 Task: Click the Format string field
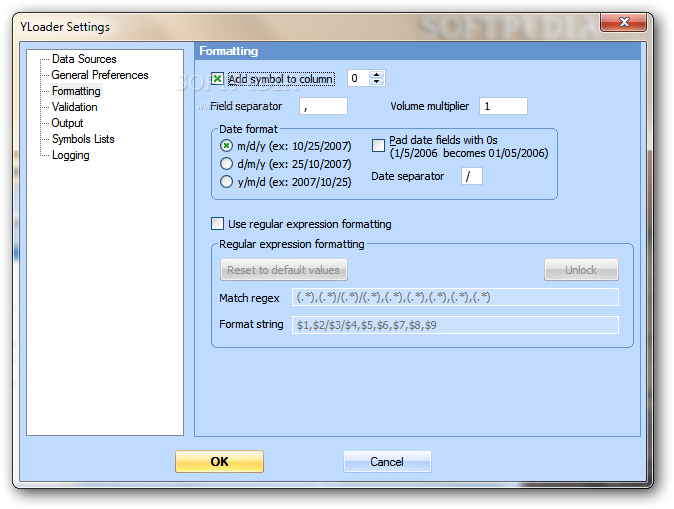coord(455,325)
